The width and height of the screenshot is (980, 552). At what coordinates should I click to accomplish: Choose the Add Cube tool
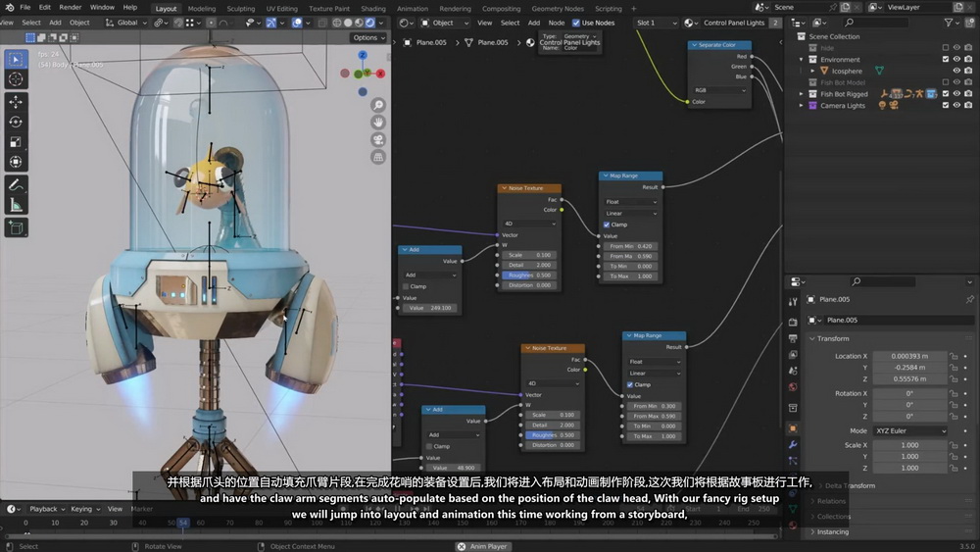coord(16,228)
